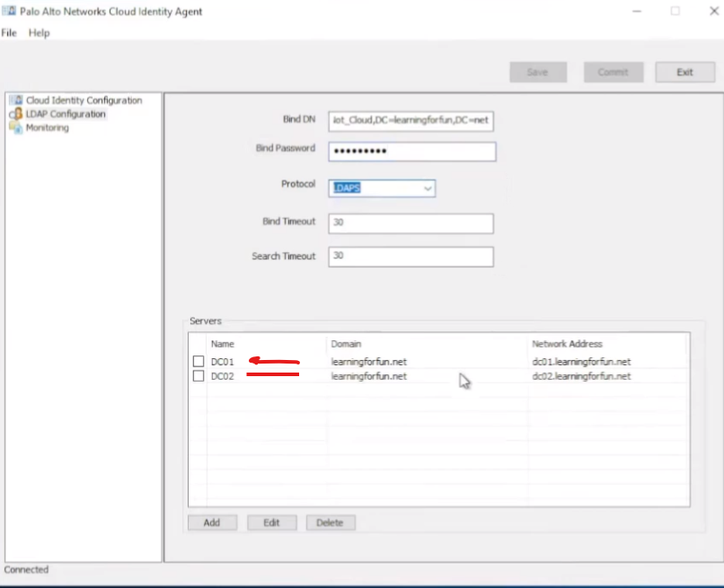Click the Search Timeout field
Screen dimensions: 724x588
[411, 257]
